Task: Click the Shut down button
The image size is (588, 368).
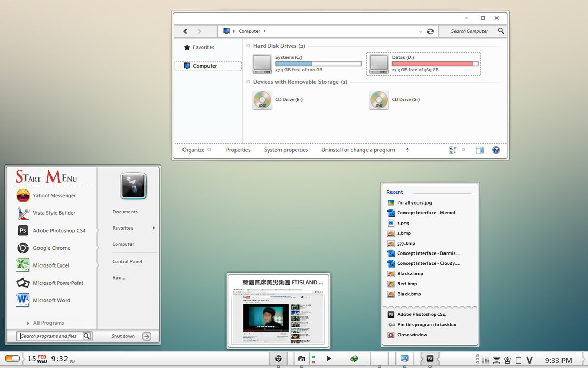Action: click(x=123, y=336)
